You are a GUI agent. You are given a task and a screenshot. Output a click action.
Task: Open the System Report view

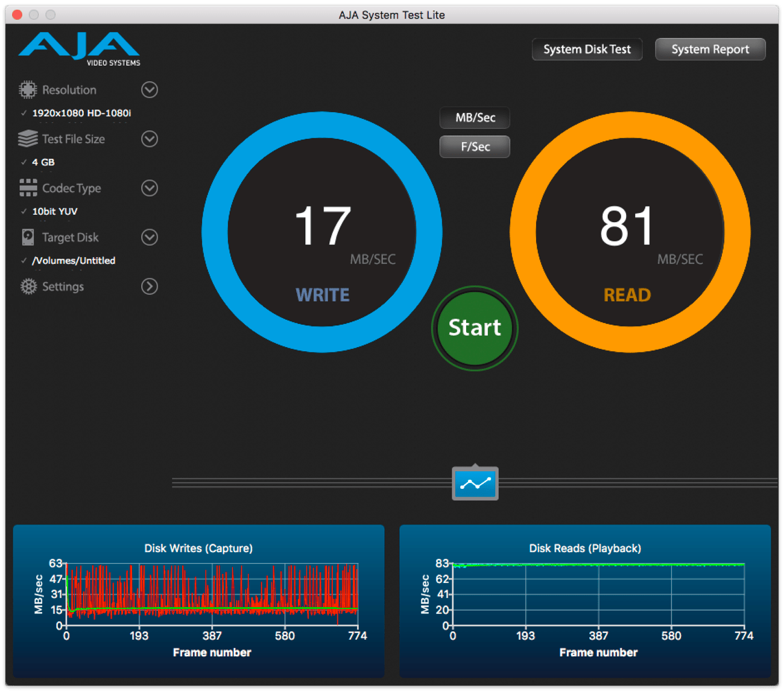(710, 49)
